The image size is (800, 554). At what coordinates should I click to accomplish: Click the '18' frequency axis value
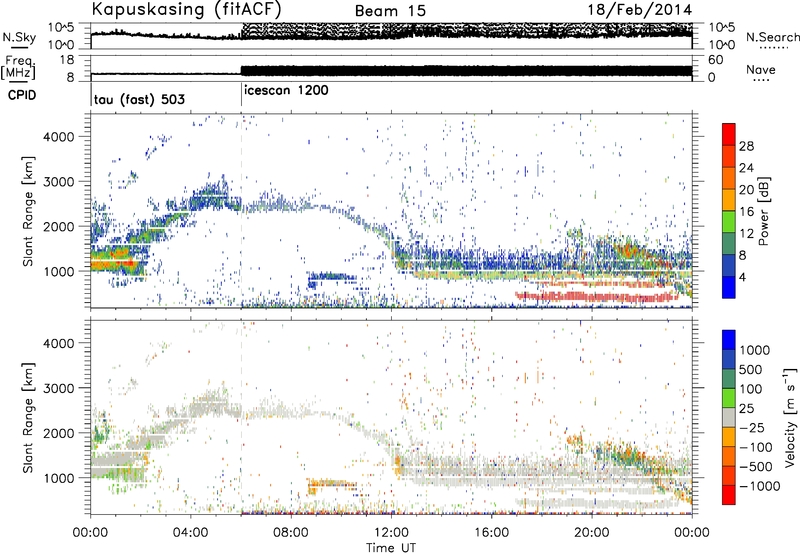[67, 60]
